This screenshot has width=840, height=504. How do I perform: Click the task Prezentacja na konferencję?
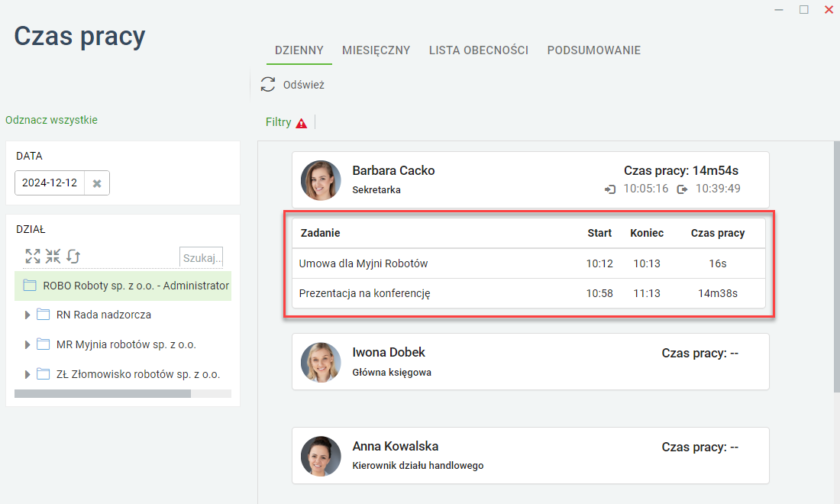(x=364, y=293)
